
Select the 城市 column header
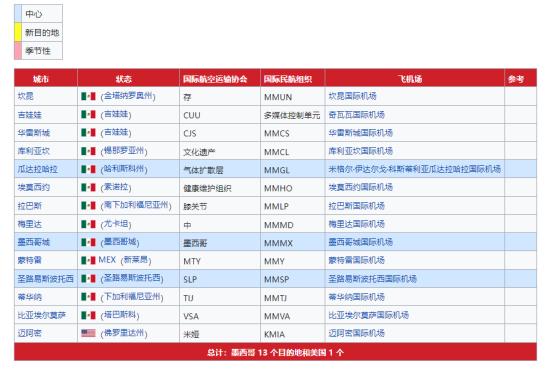pos(41,79)
